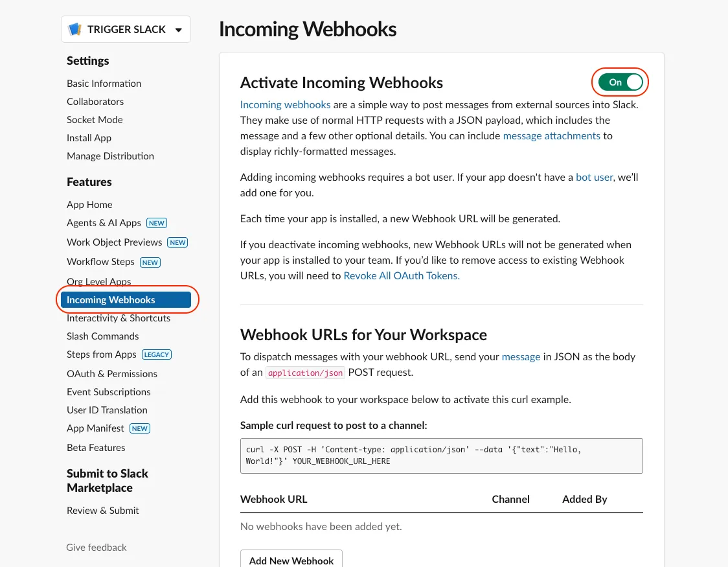The height and width of the screenshot is (567, 728).
Task: Click the NEW badge beside Workflow Steps
Action: [x=150, y=262]
